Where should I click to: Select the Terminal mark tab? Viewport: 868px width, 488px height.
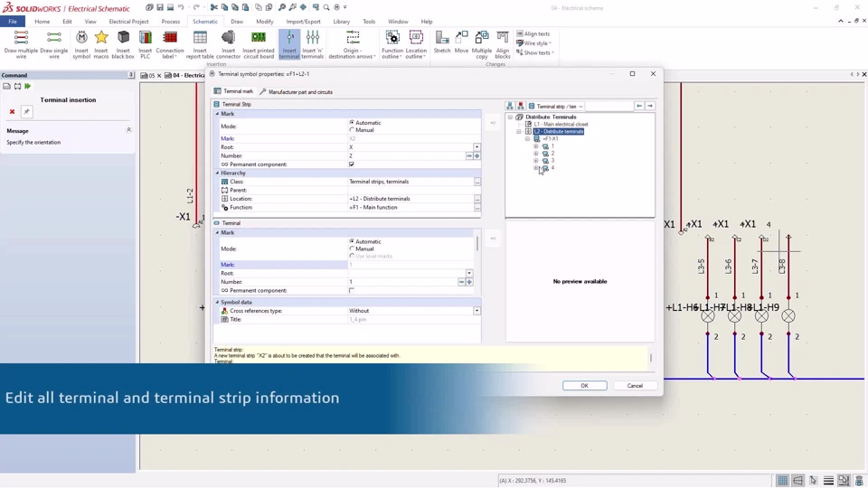[x=233, y=91]
